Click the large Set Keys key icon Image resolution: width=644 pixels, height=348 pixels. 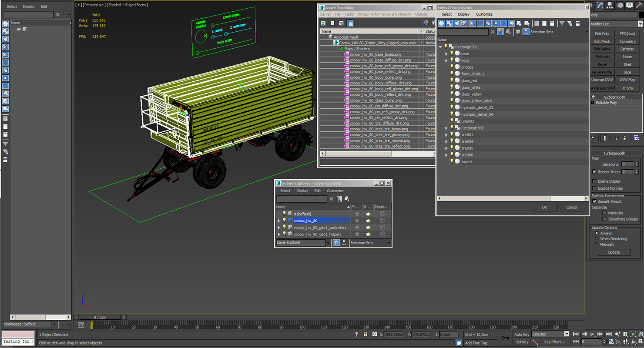click(505, 338)
